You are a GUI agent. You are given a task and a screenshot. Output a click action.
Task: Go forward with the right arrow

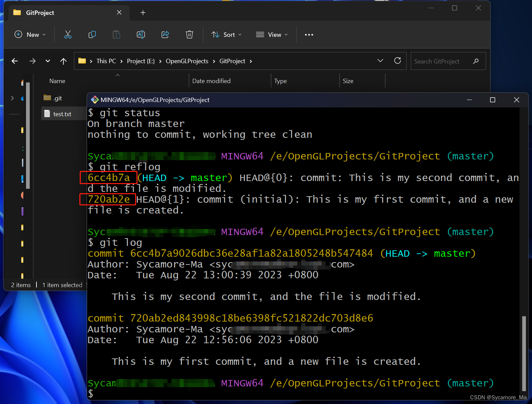(32, 61)
